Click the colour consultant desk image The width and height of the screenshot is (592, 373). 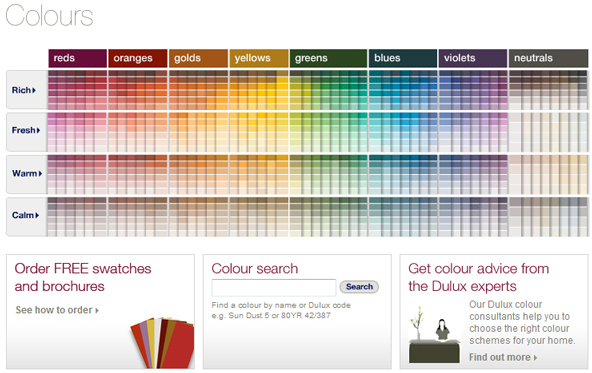[x=435, y=334]
